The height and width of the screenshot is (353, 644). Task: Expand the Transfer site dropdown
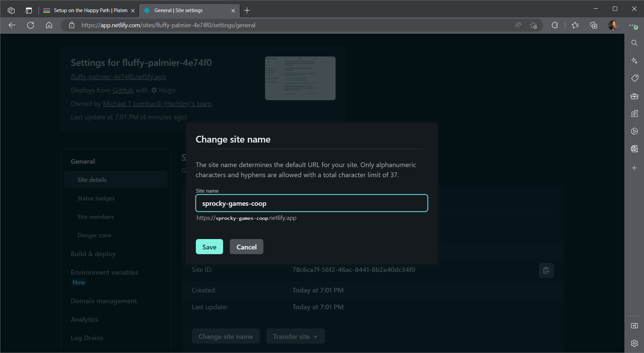click(295, 336)
